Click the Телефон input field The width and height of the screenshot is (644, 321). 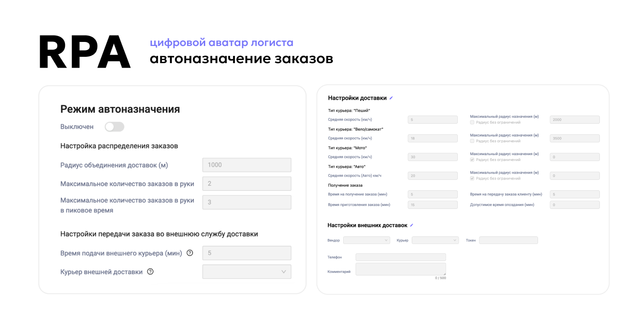(400, 257)
